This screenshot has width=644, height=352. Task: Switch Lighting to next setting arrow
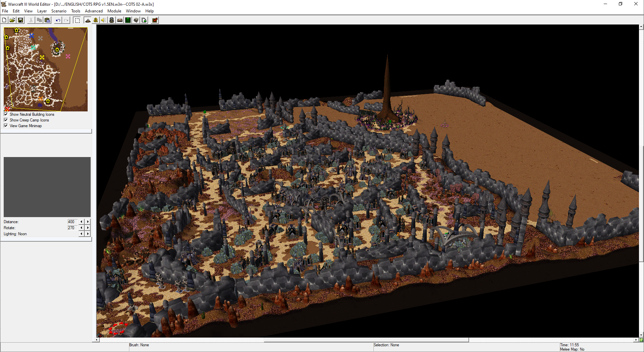88,234
